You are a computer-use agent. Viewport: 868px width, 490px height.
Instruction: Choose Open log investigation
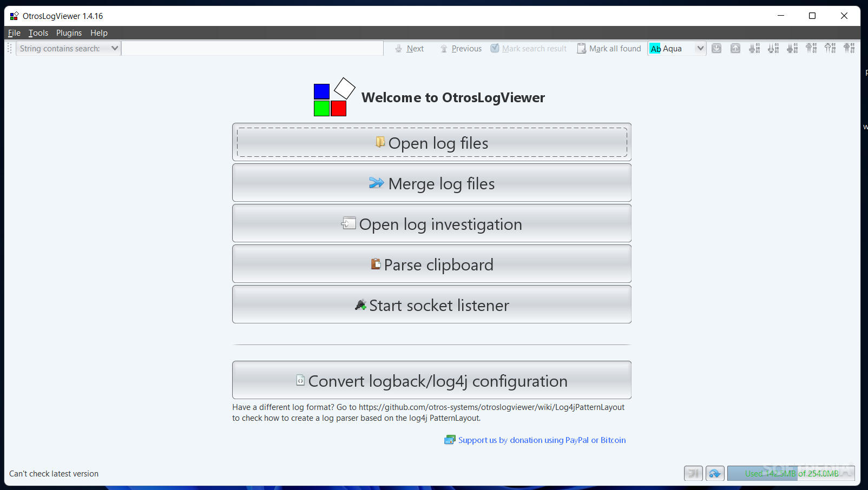click(x=432, y=223)
